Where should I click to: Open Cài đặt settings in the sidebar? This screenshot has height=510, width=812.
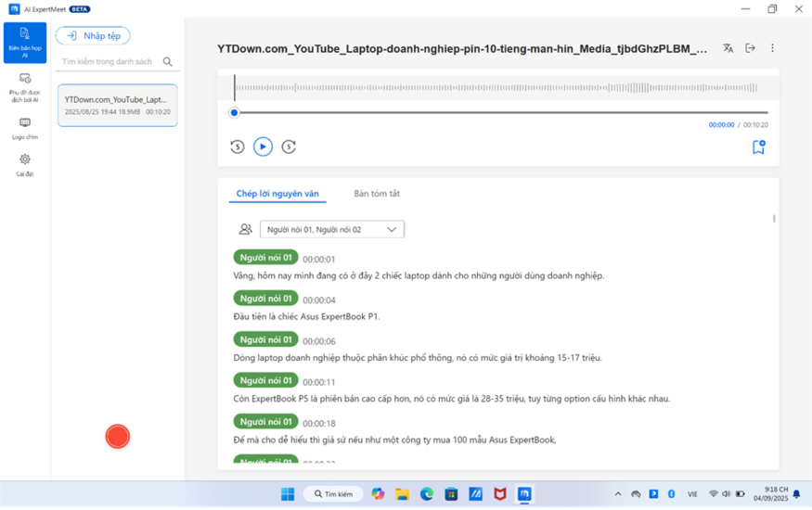pos(24,164)
